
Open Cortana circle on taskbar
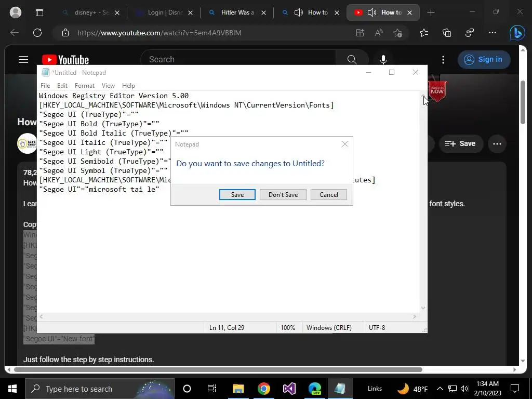[187, 389]
